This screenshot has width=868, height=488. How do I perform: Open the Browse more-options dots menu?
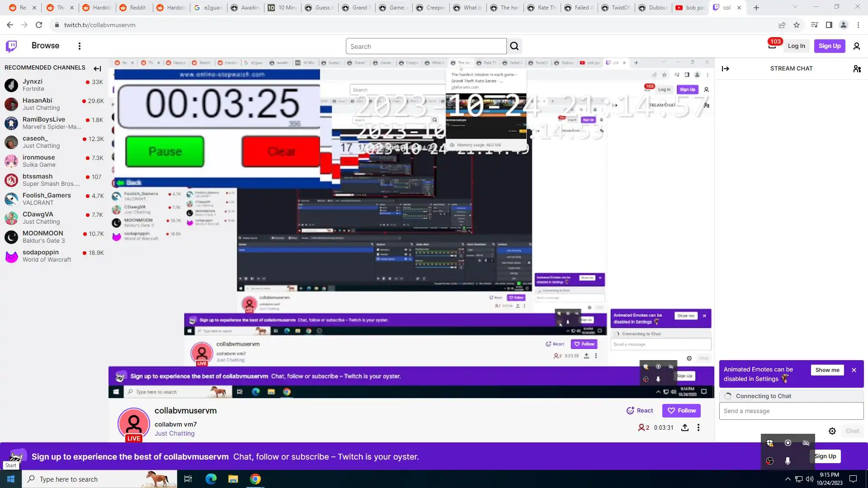point(80,46)
